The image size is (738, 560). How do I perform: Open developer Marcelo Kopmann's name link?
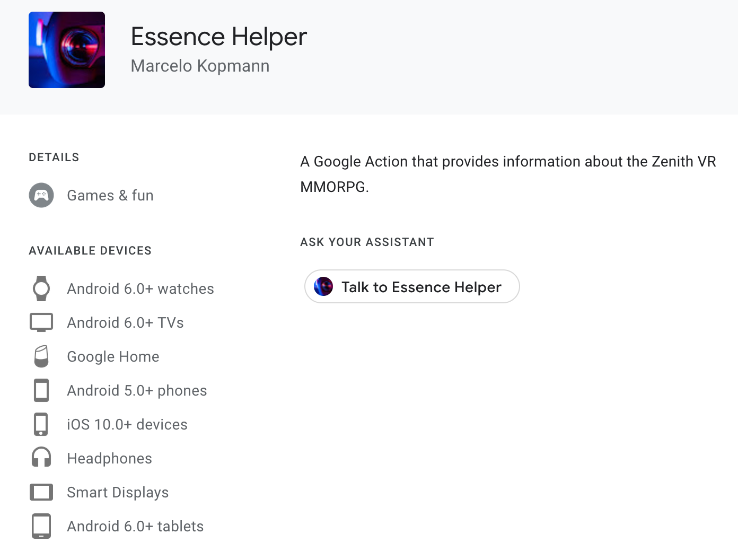pyautogui.click(x=200, y=66)
